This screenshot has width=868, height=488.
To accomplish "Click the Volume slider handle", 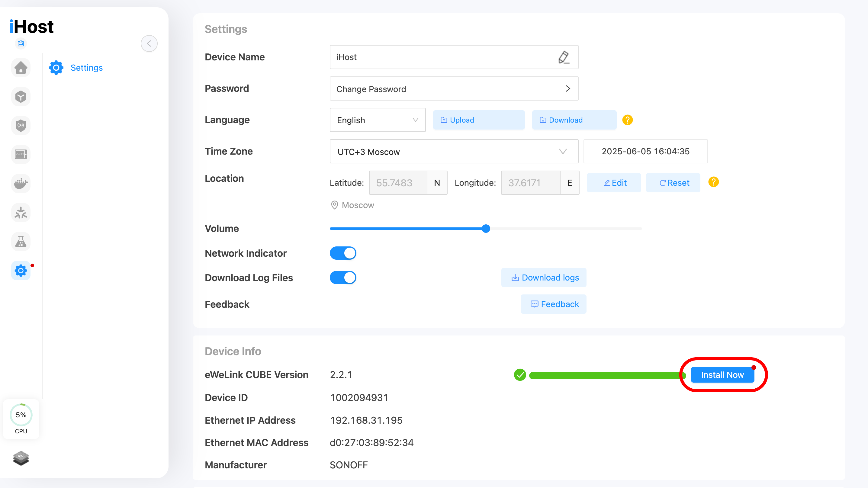I will (x=486, y=229).
